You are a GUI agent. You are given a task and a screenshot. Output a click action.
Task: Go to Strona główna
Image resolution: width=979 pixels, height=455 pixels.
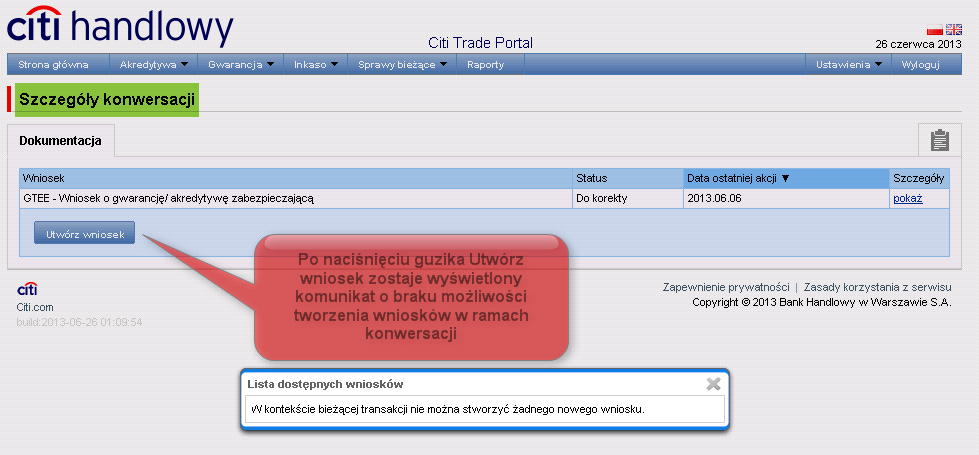pyautogui.click(x=53, y=64)
